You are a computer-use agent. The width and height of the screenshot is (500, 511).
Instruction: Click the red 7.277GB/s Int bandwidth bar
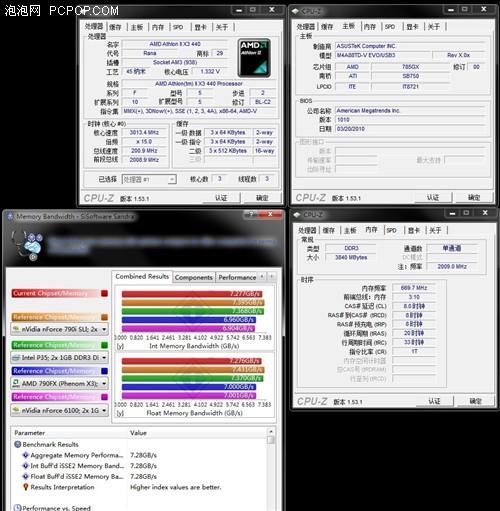192,294
